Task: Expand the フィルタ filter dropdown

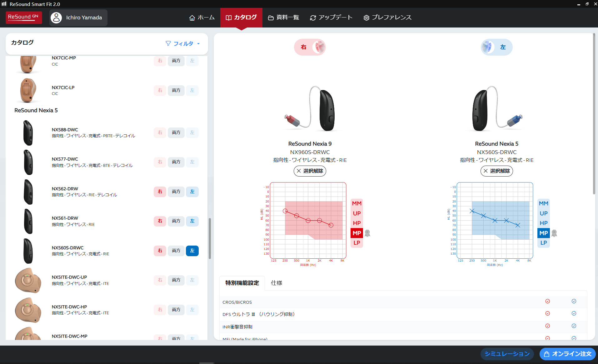Action: click(x=183, y=44)
